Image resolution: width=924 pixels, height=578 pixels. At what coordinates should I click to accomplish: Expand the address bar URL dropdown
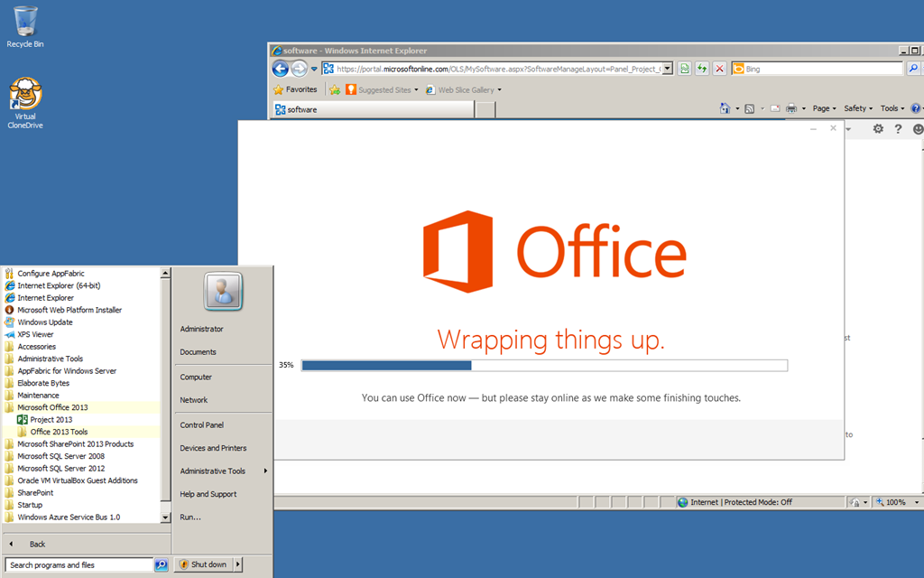667,69
